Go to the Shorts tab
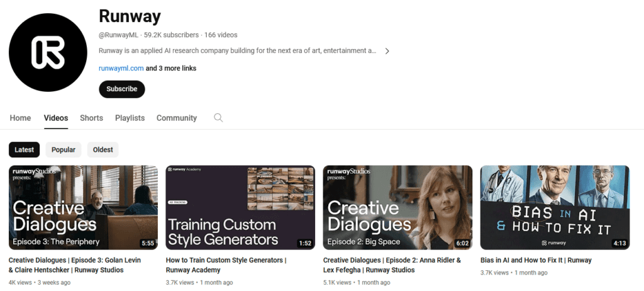This screenshot has width=644, height=291. [x=91, y=118]
